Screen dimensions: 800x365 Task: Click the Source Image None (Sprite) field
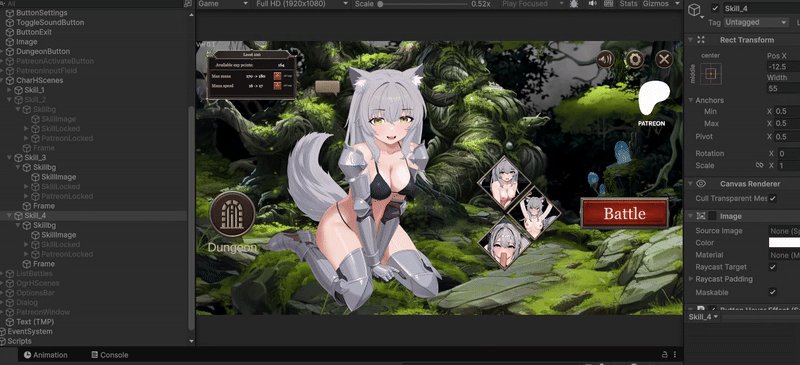[784, 231]
